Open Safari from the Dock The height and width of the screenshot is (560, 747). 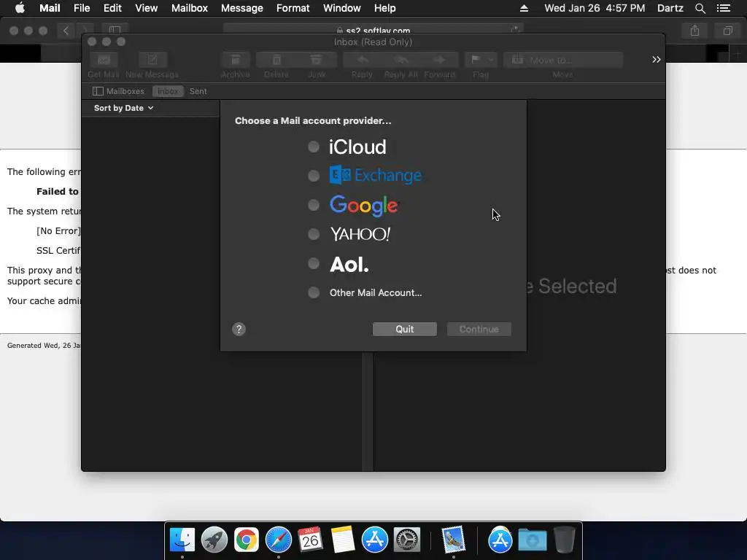[278, 540]
